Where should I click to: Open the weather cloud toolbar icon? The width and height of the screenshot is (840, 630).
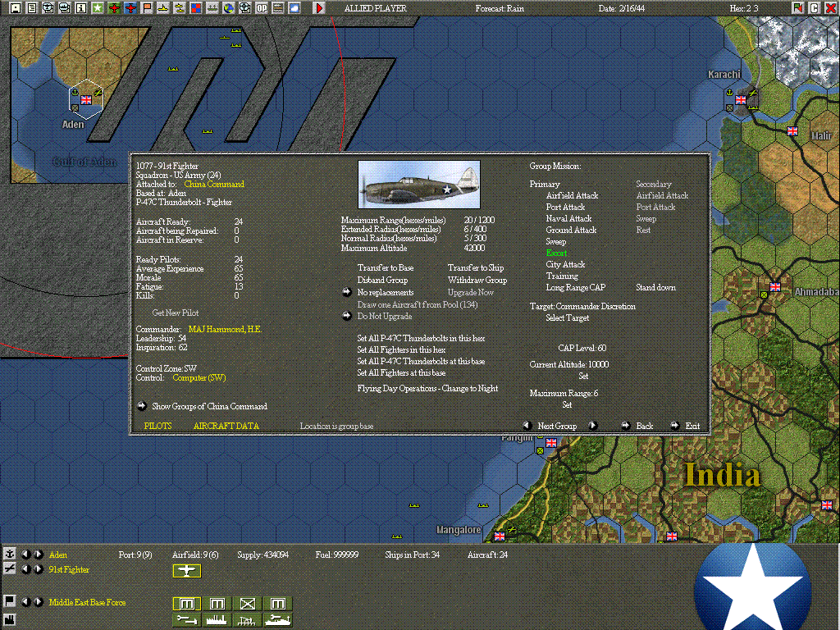point(294,7)
